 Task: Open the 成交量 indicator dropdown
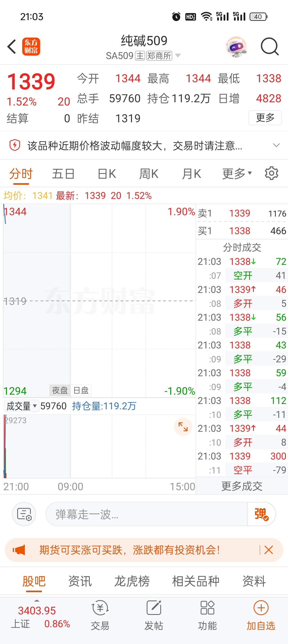click(21, 406)
